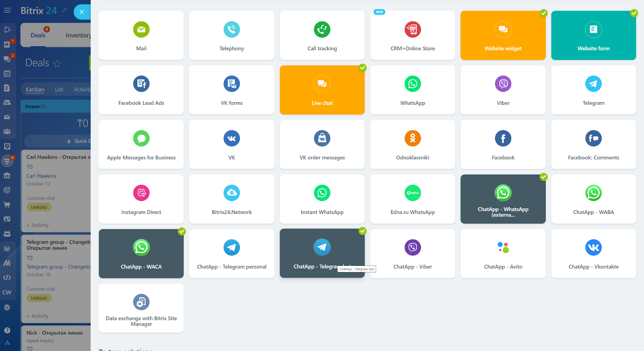Open the CW sidebar item
644x351 pixels.
coord(7,292)
